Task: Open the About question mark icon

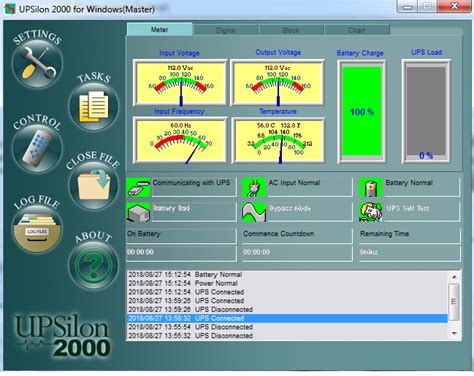Action: pyautogui.click(x=94, y=265)
